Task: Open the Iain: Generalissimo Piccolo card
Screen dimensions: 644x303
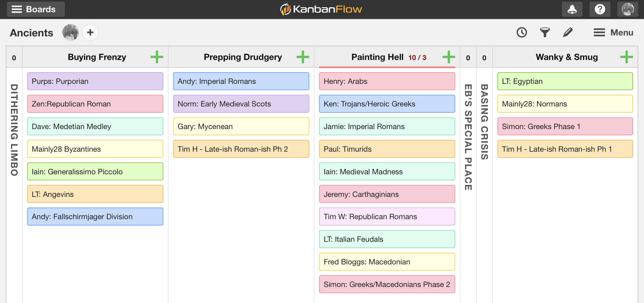Action: coord(95,171)
